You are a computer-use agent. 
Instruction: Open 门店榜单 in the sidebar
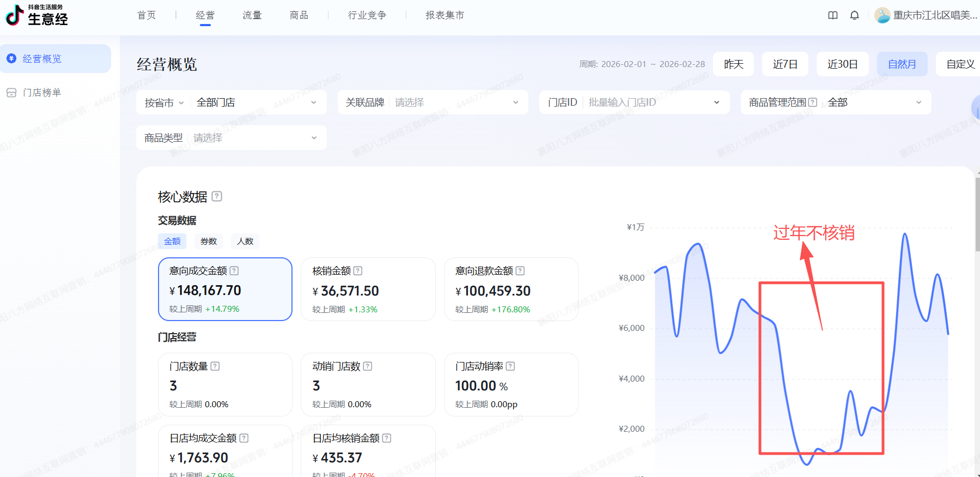click(x=42, y=93)
